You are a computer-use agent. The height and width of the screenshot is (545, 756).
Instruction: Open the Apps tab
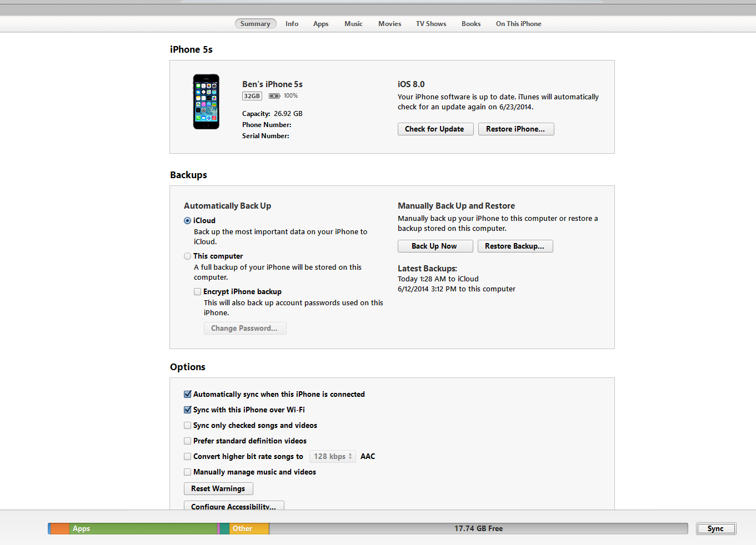coord(321,24)
